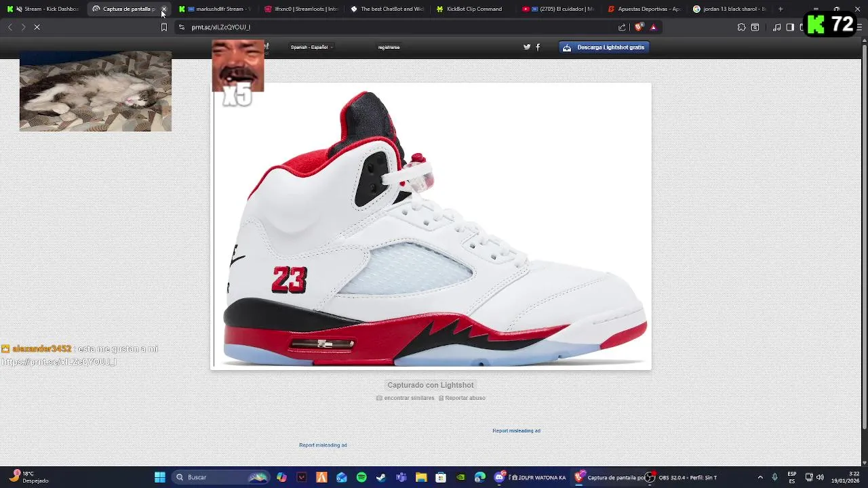
Task: Click the Reportar abuso link
Action: tap(462, 398)
